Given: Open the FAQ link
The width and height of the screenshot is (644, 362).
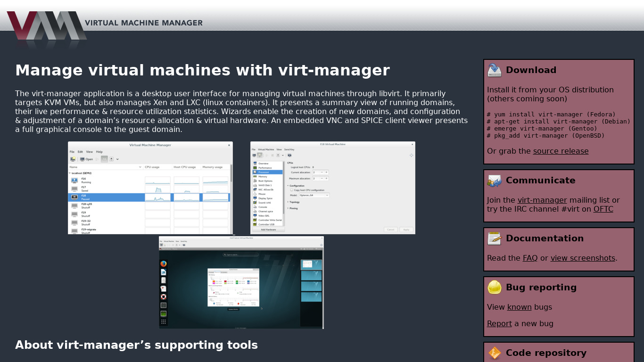Looking at the screenshot, I should (530, 258).
